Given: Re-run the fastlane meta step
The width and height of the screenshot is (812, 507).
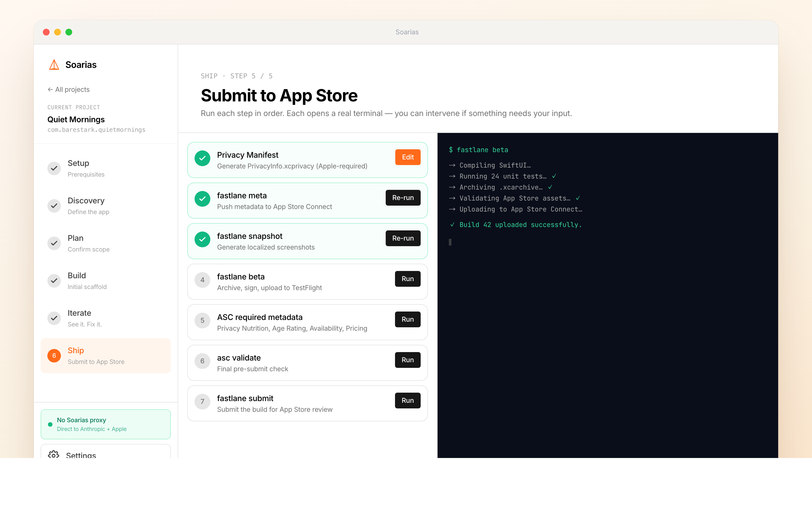Looking at the screenshot, I should click(x=403, y=198).
